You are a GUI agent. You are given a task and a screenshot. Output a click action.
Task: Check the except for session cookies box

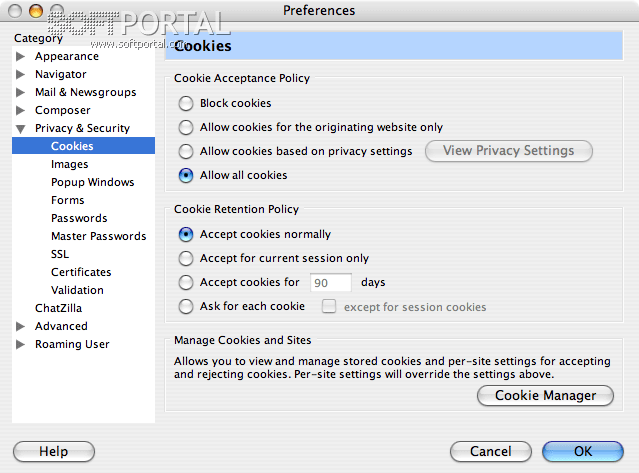pos(328,306)
